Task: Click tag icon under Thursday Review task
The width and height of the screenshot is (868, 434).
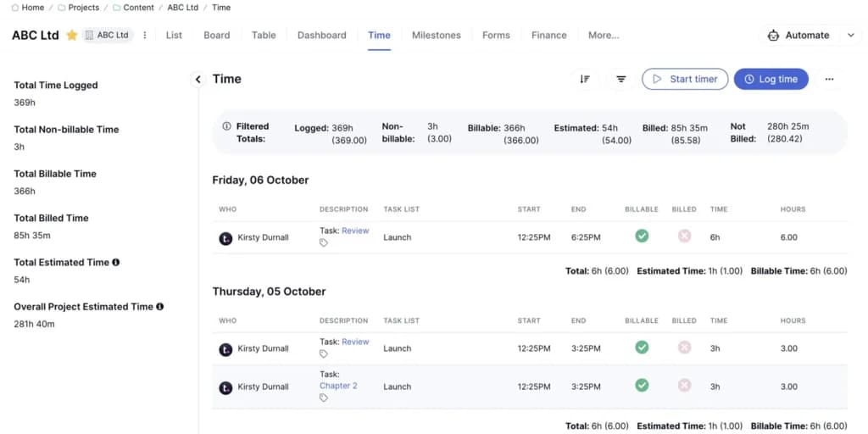Action: tap(324, 354)
